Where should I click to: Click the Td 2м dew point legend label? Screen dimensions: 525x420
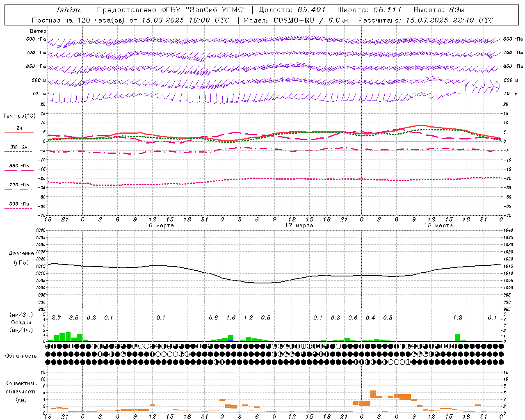[x=19, y=147]
